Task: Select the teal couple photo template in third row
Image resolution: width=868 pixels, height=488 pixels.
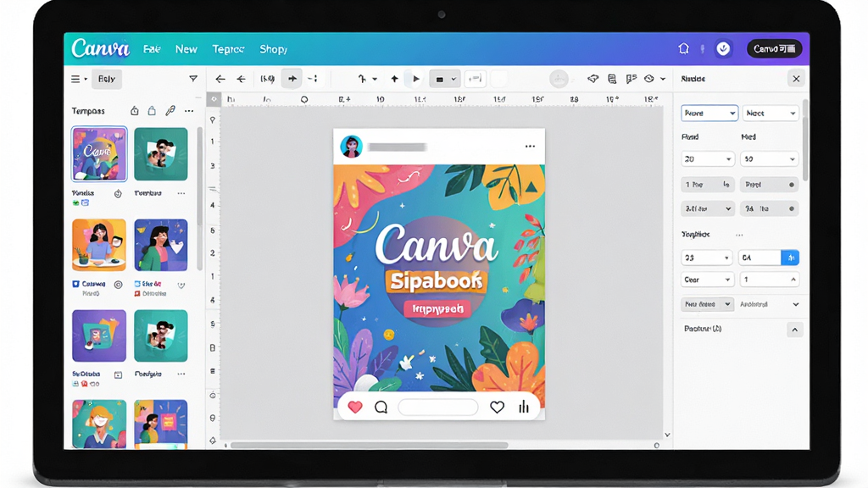Action: 160,335
